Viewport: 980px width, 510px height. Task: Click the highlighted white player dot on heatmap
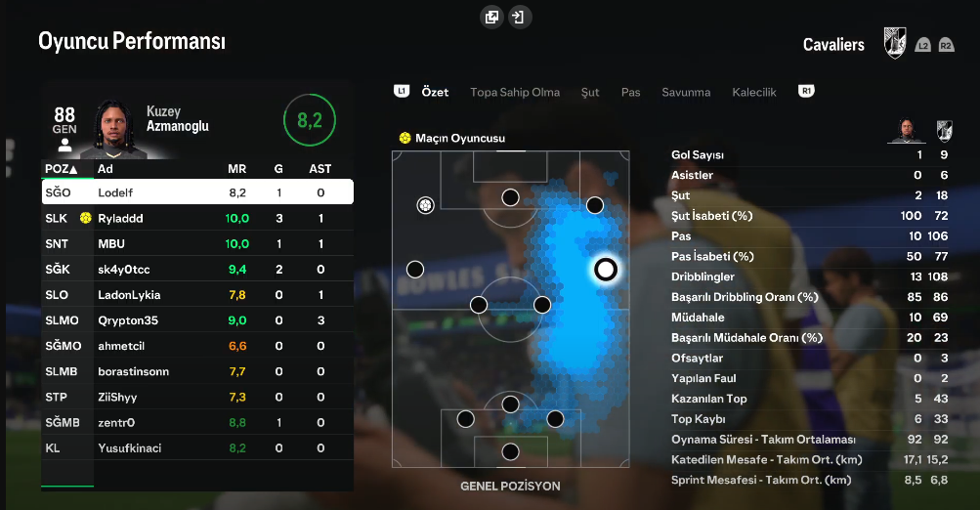coord(605,270)
